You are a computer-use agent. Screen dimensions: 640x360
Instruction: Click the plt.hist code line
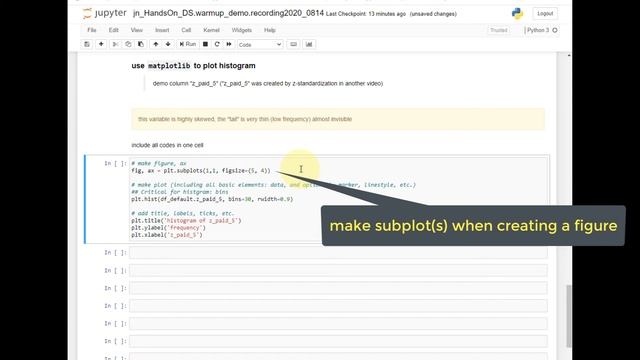pos(212,199)
